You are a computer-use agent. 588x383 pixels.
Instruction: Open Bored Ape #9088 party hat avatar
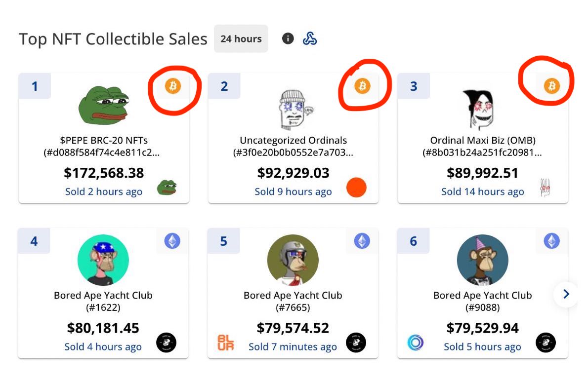(482, 260)
